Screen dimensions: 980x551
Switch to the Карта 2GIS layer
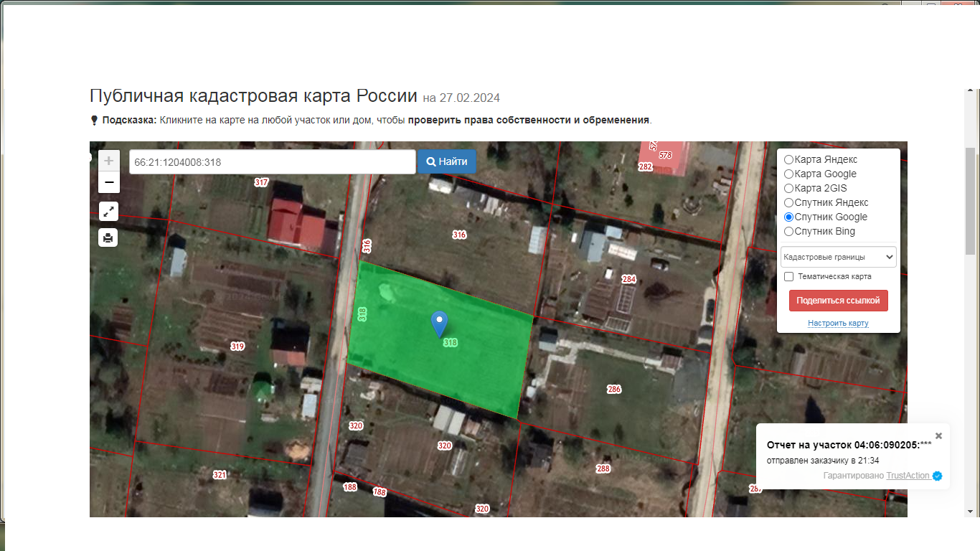(788, 189)
